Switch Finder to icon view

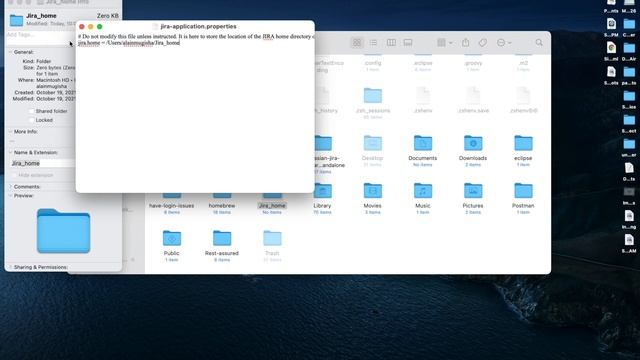tap(357, 42)
